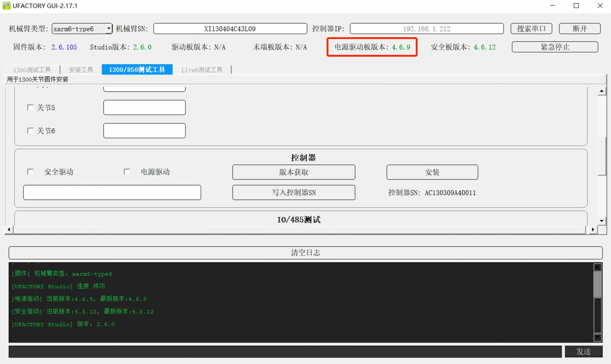The height and width of the screenshot is (364, 611).
Task: Click the IO/485测试 section heading
Action: [299, 219]
